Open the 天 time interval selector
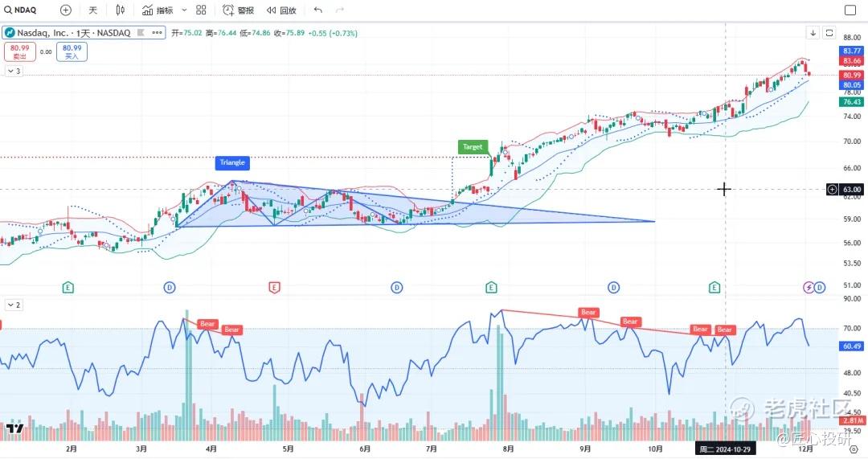Viewport: 868px width, 459px height. pos(92,10)
